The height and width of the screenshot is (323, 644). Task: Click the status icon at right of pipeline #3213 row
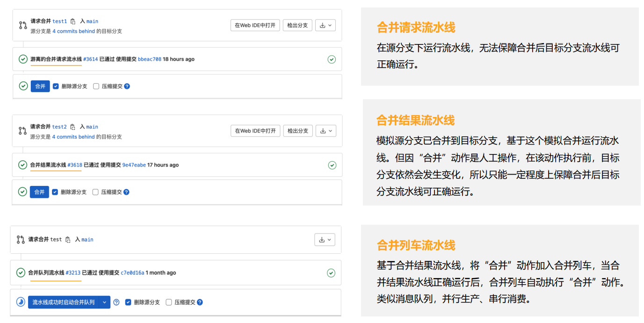[x=331, y=273]
